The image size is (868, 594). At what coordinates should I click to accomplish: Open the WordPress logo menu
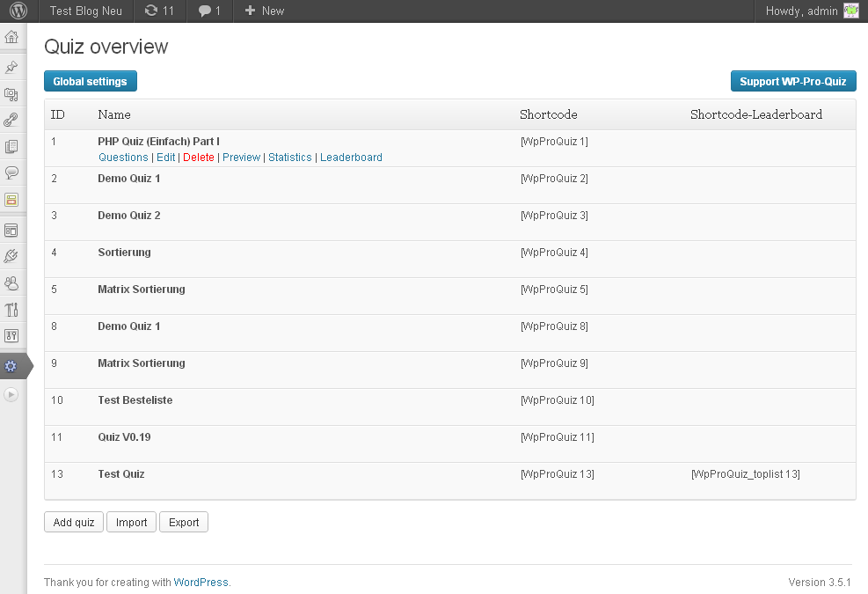point(18,11)
